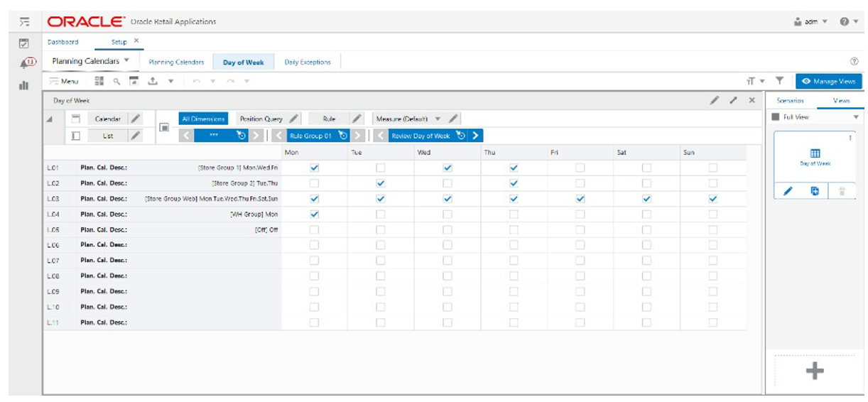Click the Manage Views button
This screenshot has width=868, height=402.
pyautogui.click(x=828, y=81)
